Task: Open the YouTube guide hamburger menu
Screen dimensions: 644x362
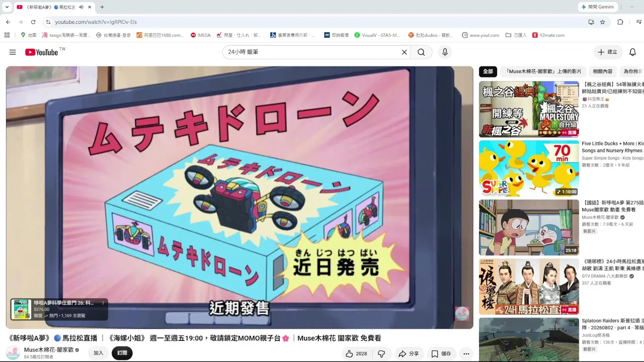Action: pos(13,52)
